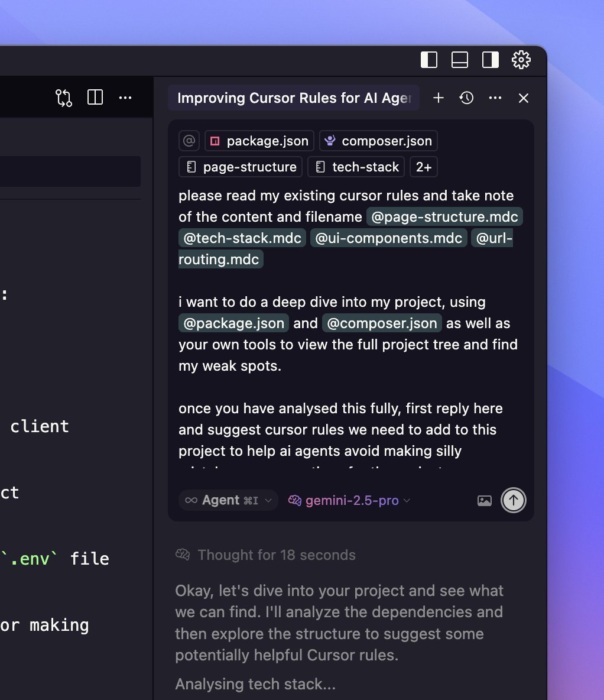This screenshot has height=700, width=604.
Task: Split the editor with the split icon
Action: click(95, 98)
